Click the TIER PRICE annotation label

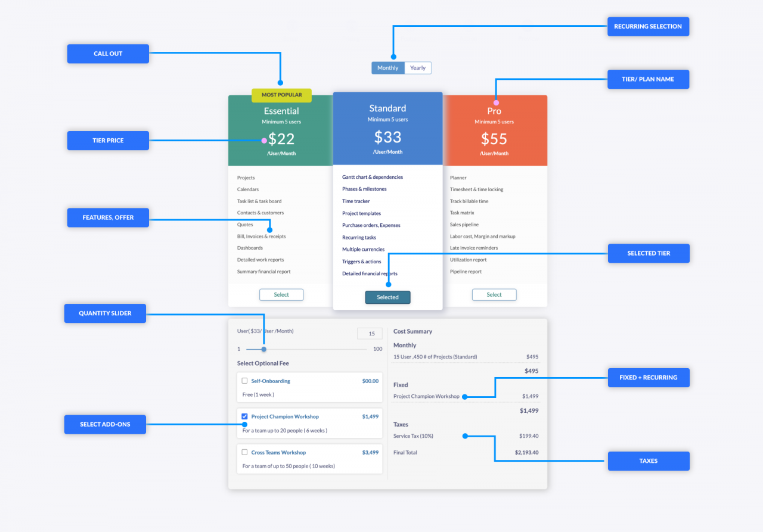tap(108, 140)
